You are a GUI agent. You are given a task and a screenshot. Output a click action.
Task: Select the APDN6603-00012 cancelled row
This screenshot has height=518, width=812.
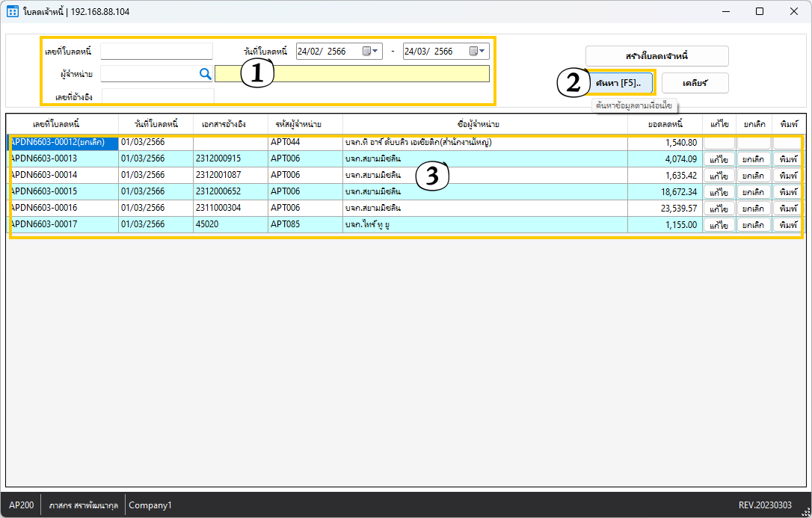tap(62, 142)
